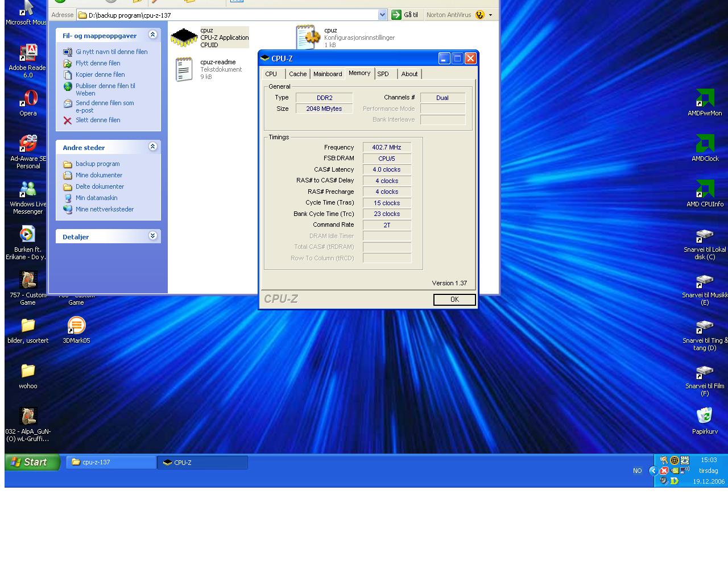
Task: Click 'Send denne filen som e-post' link
Action: [x=105, y=106]
